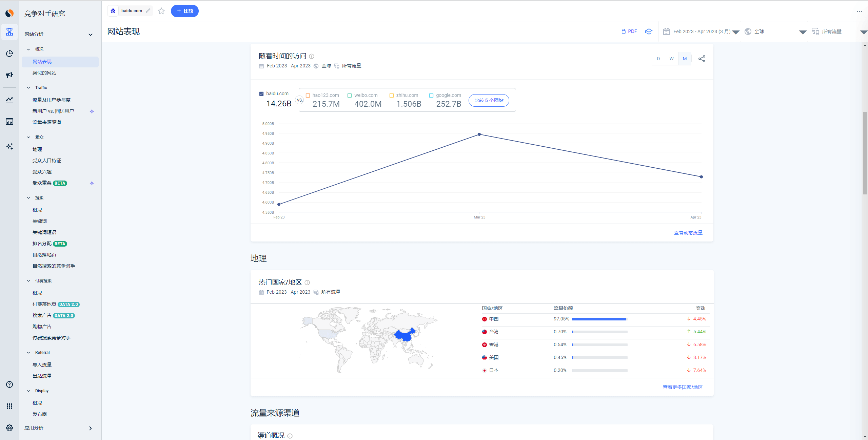Click the Mar 23 data point on chart
This screenshot has width=868, height=440.
pos(479,134)
